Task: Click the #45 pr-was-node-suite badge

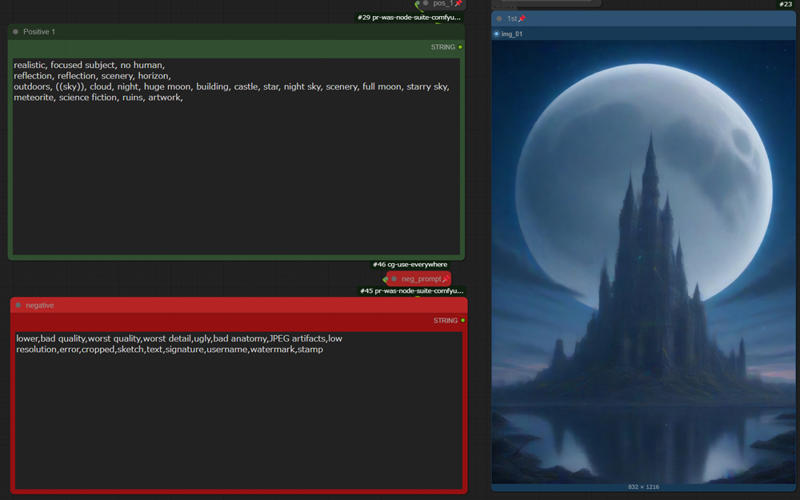Action: click(x=411, y=291)
